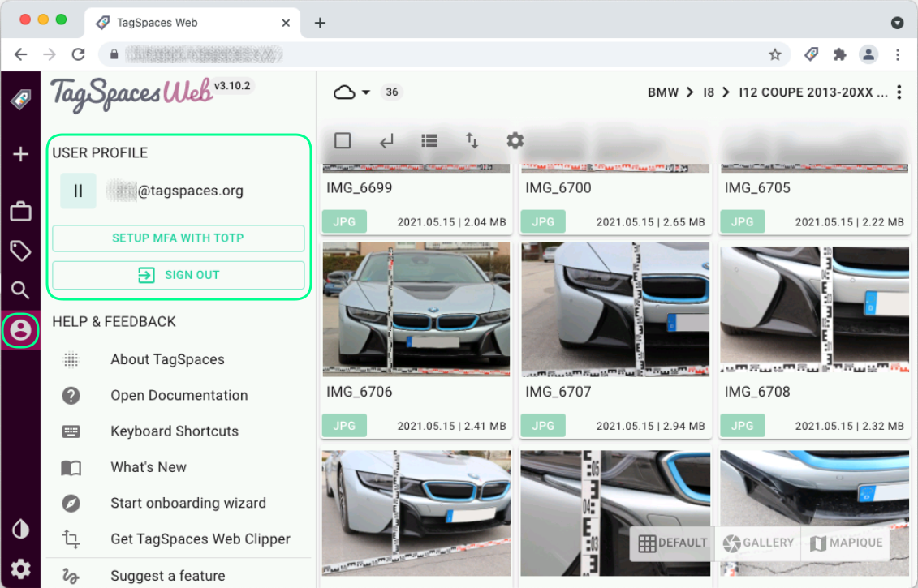The width and height of the screenshot is (918, 588).
Task: Open What's New entry
Action: [x=148, y=467]
